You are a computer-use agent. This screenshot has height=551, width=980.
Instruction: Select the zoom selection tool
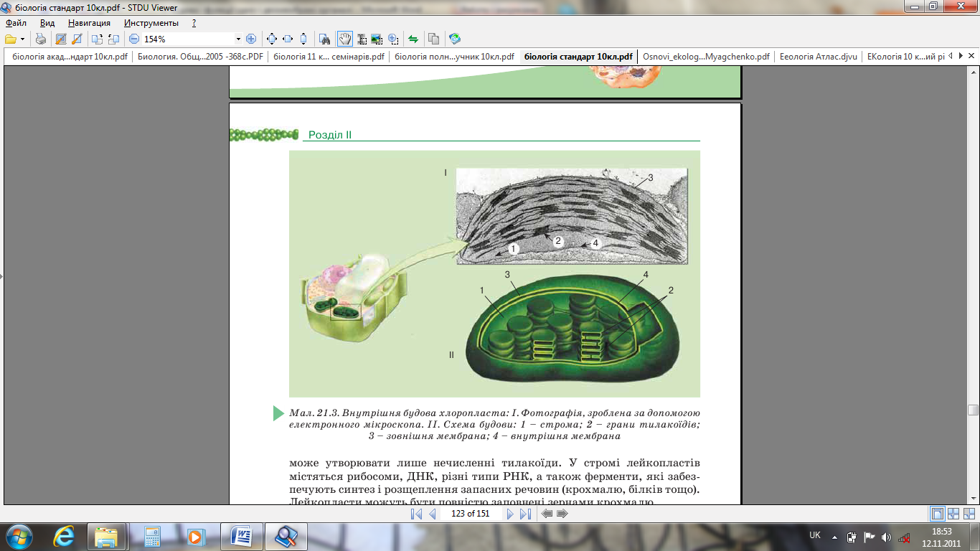393,39
